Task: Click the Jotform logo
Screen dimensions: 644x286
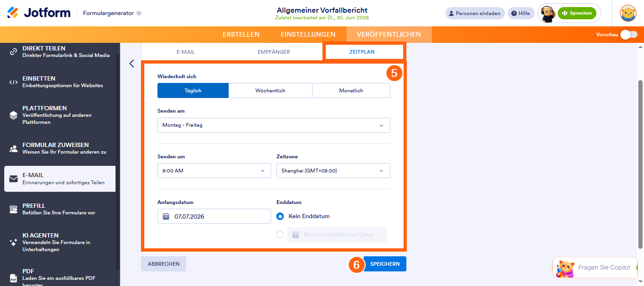Action: [x=39, y=13]
